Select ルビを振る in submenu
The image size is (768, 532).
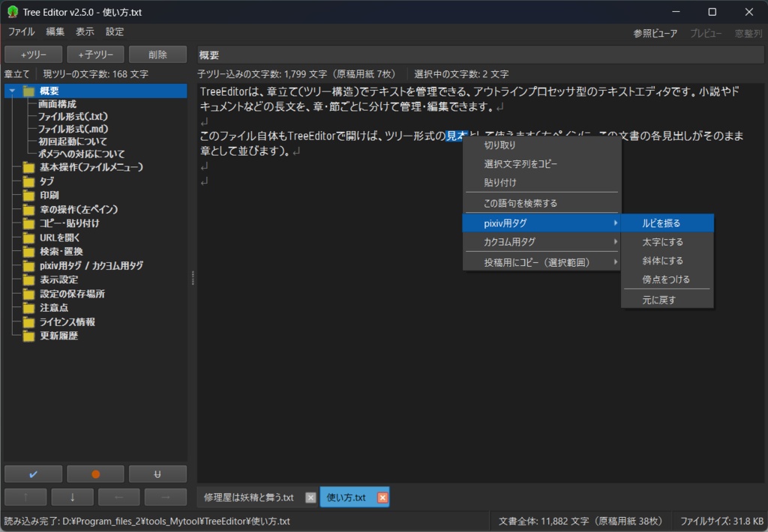pos(667,223)
